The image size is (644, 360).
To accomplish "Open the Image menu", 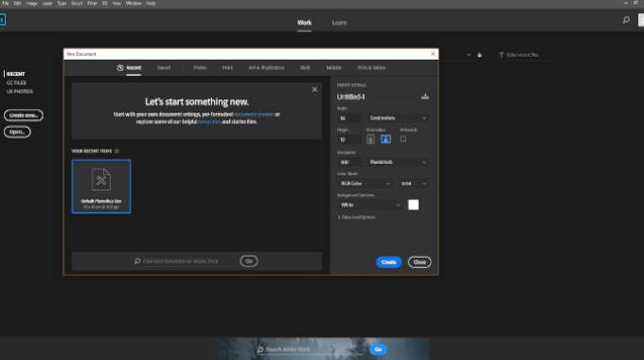I will pos(31,3).
